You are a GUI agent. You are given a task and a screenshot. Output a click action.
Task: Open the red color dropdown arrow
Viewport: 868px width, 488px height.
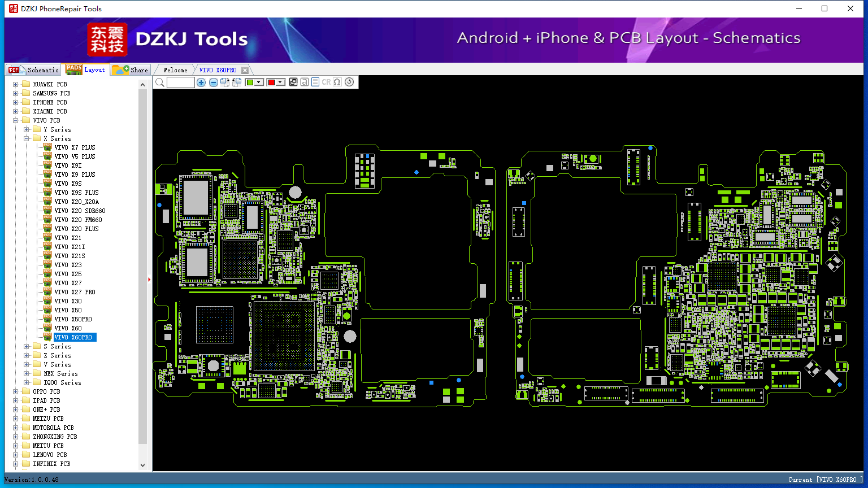coord(280,82)
